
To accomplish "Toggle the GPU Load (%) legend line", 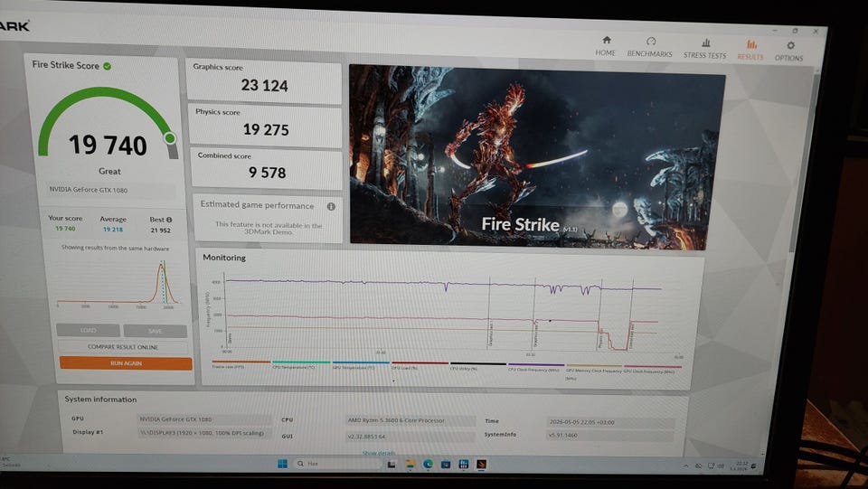I will (x=420, y=366).
